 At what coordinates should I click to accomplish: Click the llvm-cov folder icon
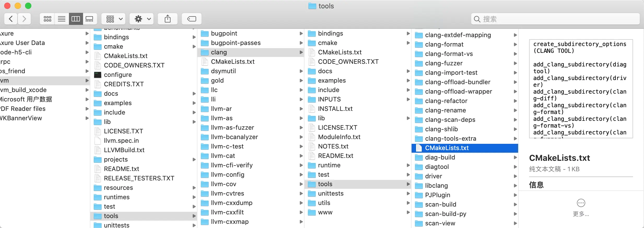tap(205, 184)
